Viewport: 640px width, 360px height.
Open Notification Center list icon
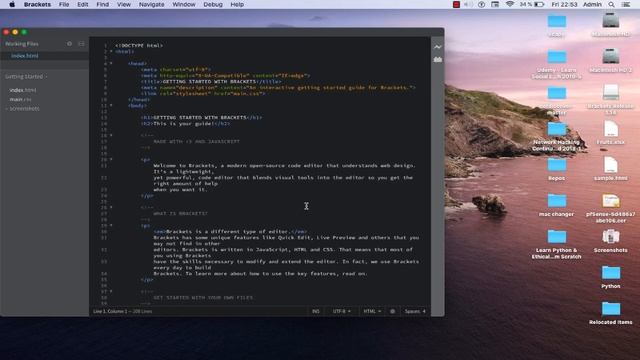(x=625, y=4)
